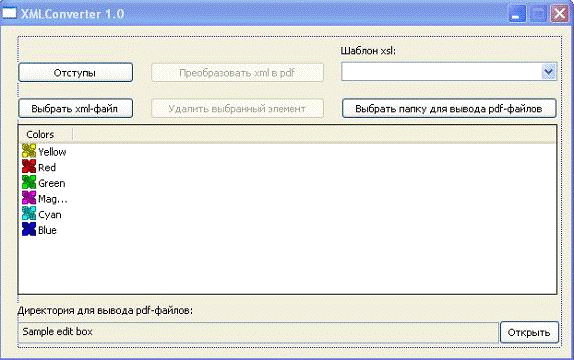Focus the Sample edit box field
This screenshot has height=360, width=574.
click(258, 332)
